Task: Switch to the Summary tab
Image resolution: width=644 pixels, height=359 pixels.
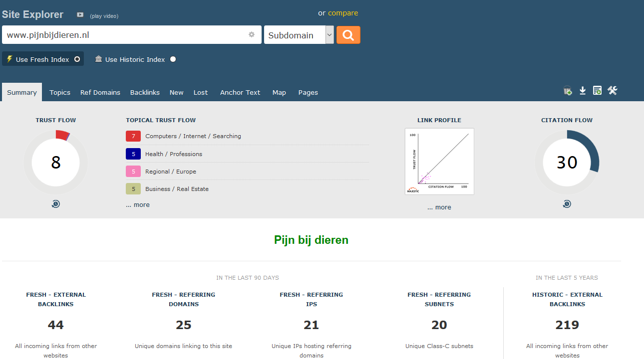Action: pyautogui.click(x=22, y=92)
